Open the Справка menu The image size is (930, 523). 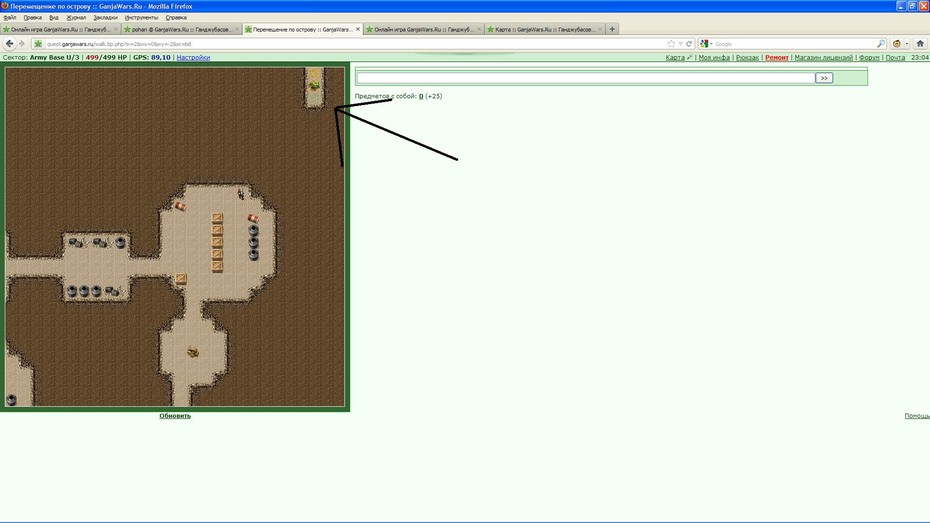(x=176, y=18)
